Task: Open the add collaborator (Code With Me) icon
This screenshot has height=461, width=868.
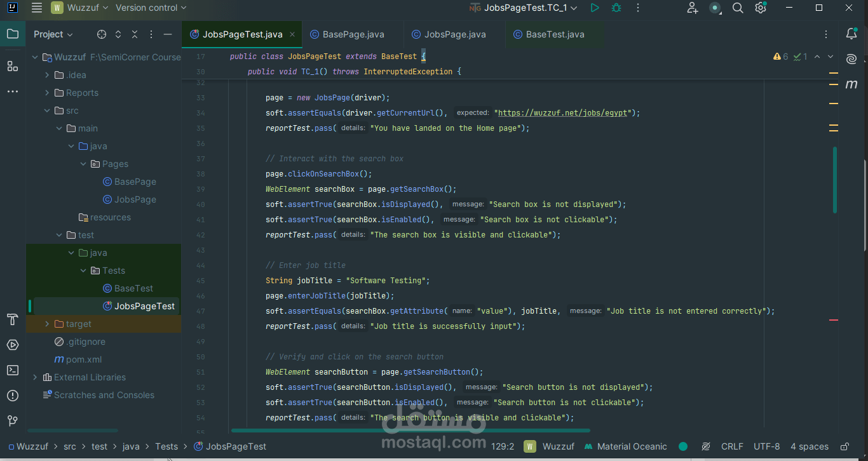Action: pos(693,8)
